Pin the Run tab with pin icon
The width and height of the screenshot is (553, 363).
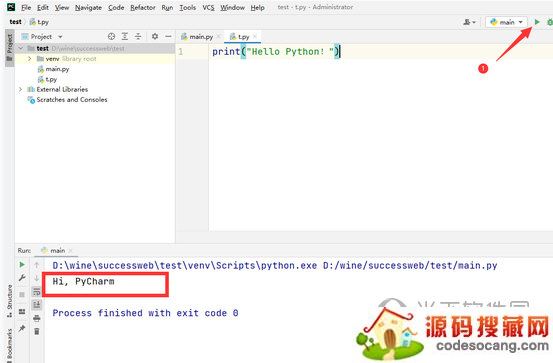[22, 328]
